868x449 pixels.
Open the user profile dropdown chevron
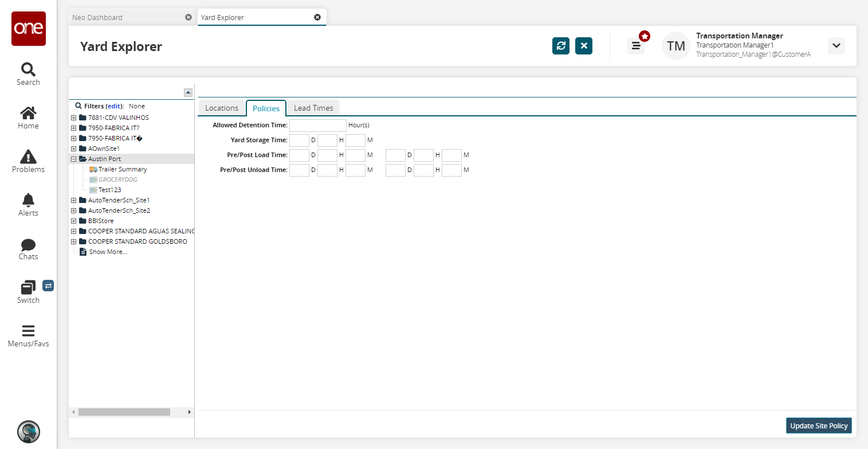(836, 46)
